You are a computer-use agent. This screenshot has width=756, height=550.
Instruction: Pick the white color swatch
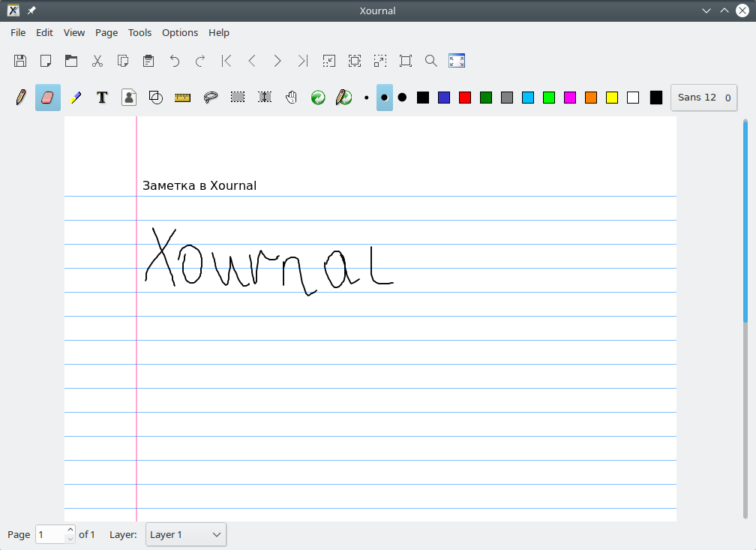click(633, 98)
